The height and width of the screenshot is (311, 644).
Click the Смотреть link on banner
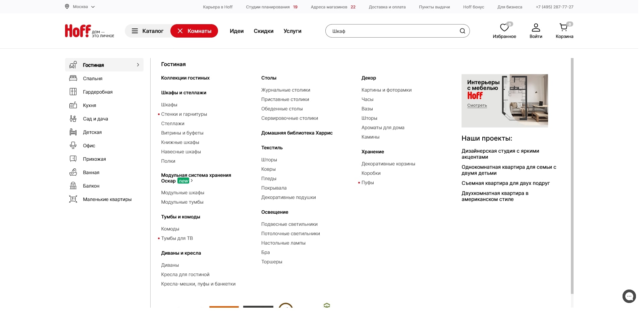point(477,105)
